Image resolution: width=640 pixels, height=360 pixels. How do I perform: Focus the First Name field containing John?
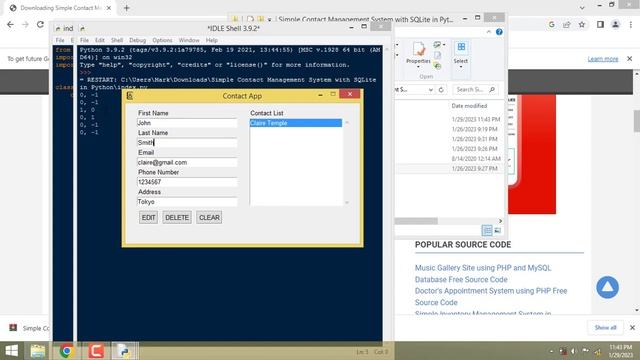(x=187, y=123)
